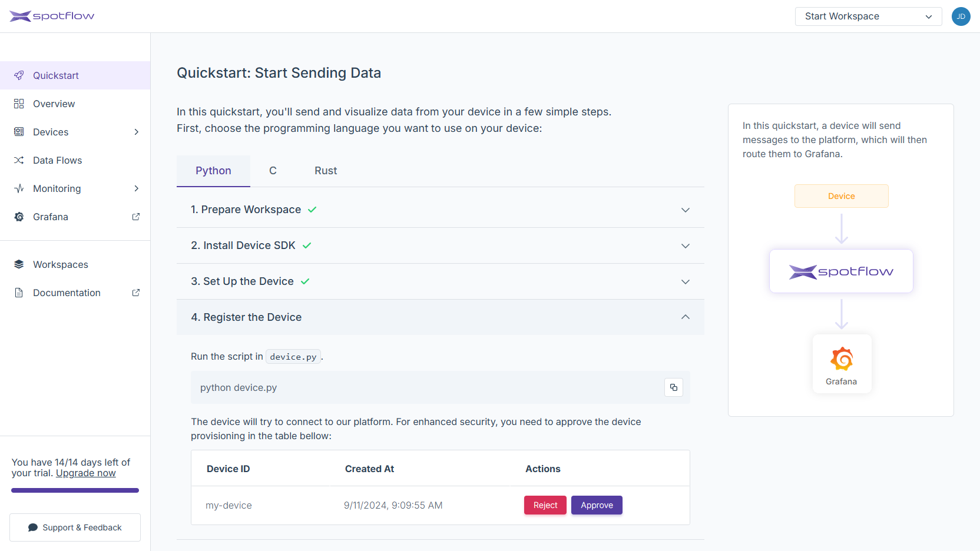Click the Documentation external link icon

coord(136,293)
